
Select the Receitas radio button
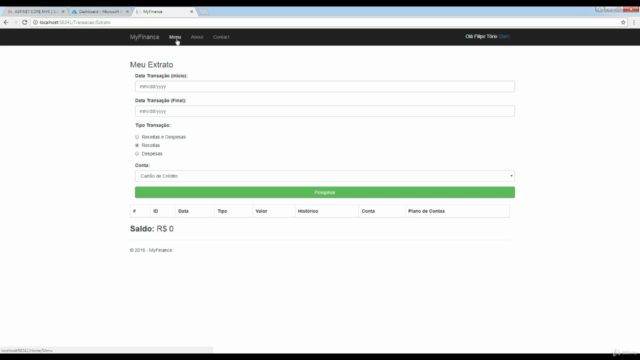click(x=137, y=145)
